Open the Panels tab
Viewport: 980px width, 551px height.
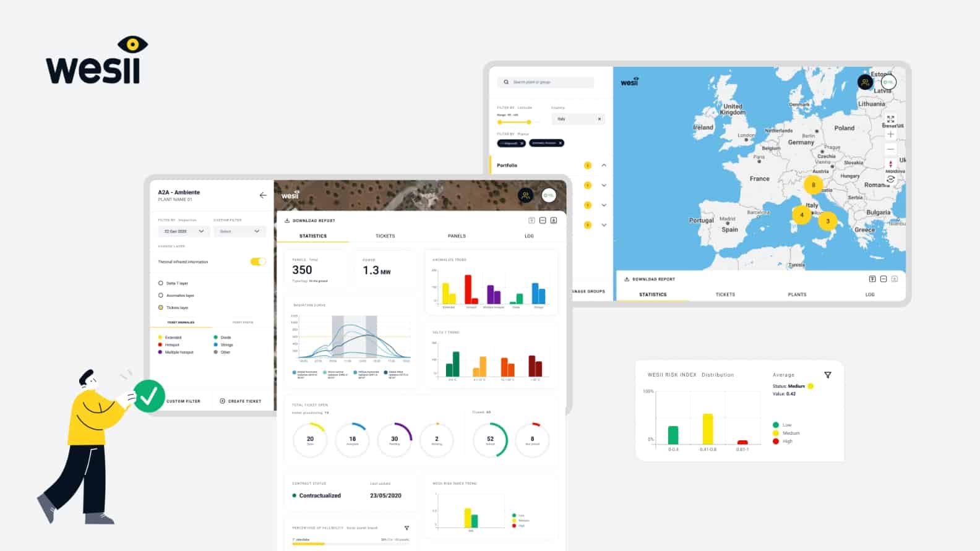coord(457,236)
